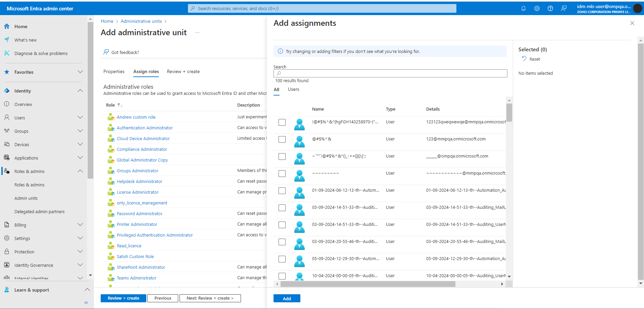Image resolution: width=644 pixels, height=309 pixels.
Task: Click the user account avatar in top right
Action: (x=637, y=8)
